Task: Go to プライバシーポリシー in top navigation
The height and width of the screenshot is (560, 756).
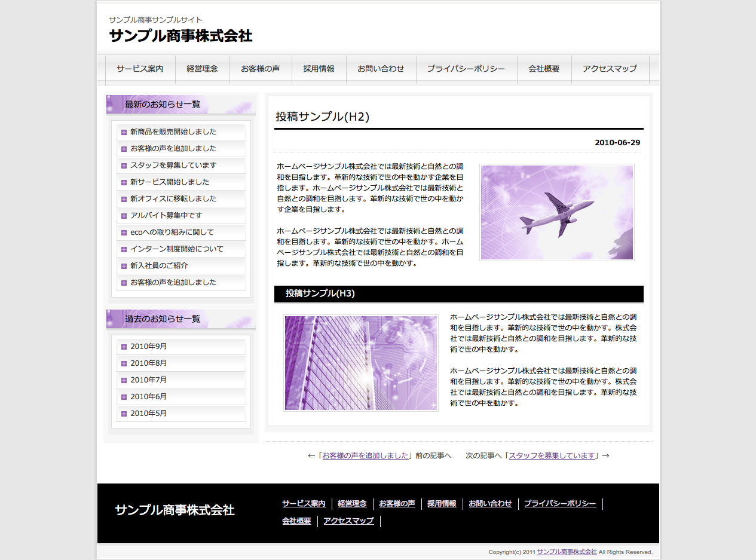Action: point(466,69)
